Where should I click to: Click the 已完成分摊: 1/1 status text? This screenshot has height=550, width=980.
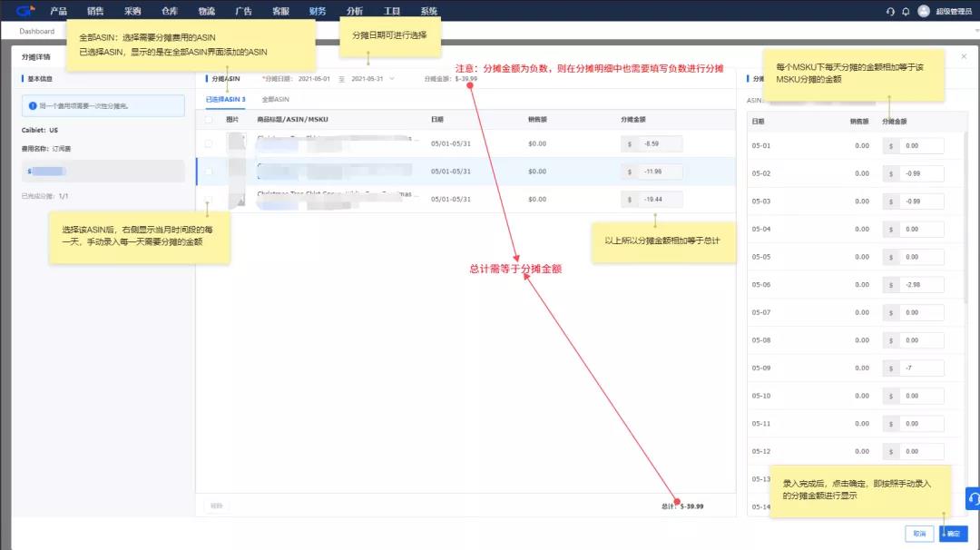45,196
